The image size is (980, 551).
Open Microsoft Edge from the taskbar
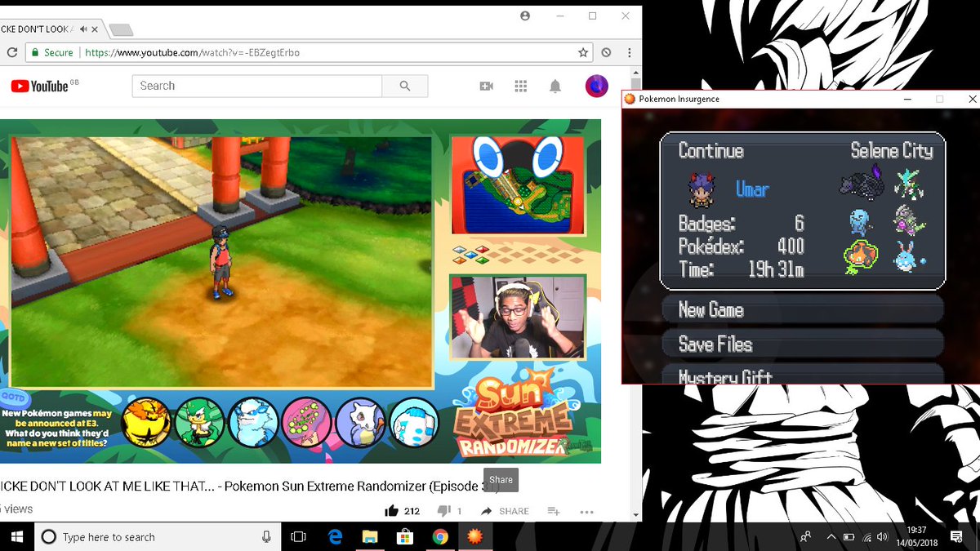(335, 536)
